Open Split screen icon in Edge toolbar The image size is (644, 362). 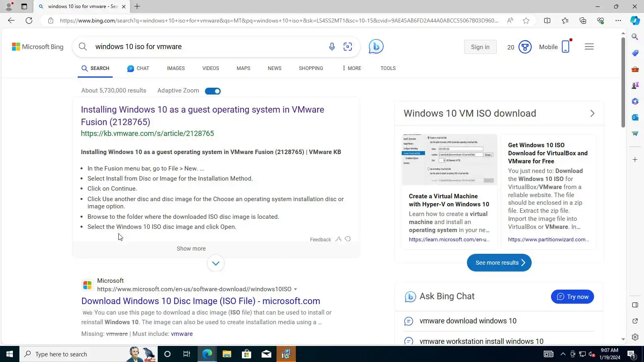click(x=547, y=21)
